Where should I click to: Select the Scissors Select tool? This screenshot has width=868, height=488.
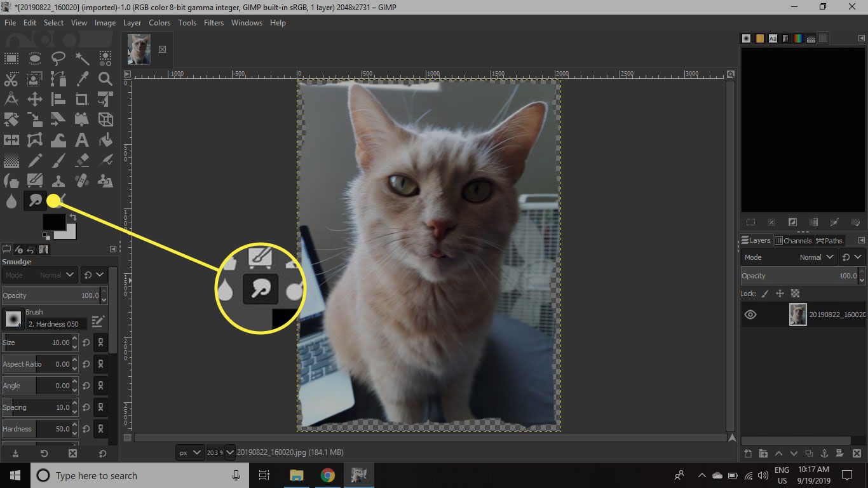[11, 79]
